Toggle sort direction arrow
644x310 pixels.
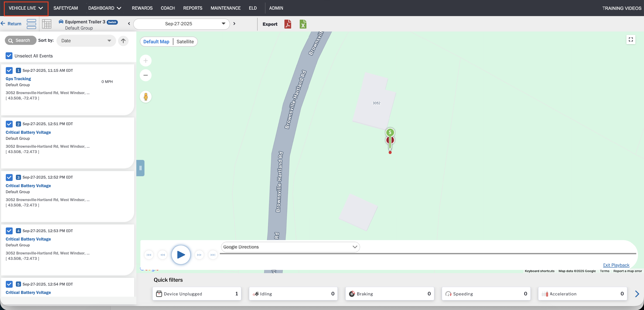[x=123, y=41]
